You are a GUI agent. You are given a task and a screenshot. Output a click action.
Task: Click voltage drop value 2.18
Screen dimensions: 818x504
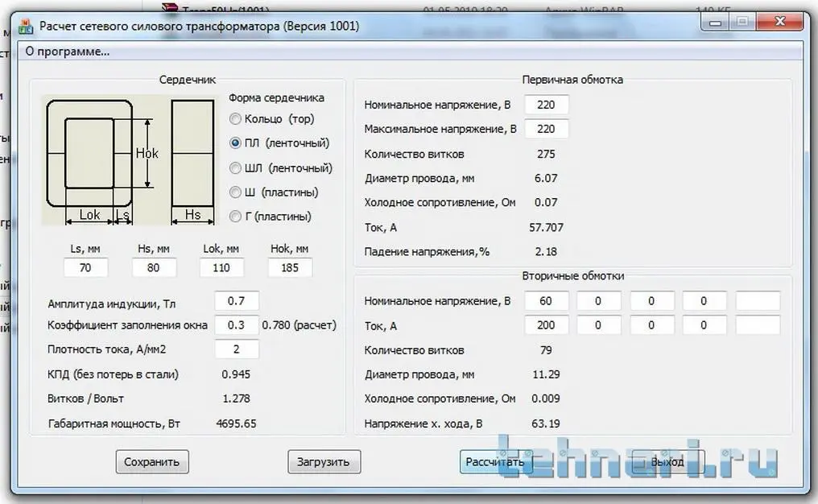(546, 251)
